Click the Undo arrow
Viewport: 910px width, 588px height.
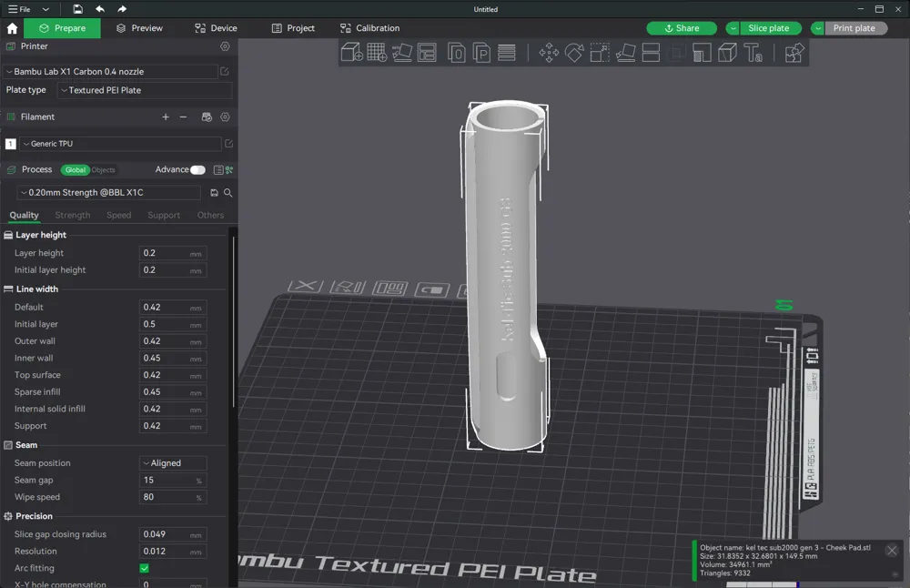click(x=100, y=9)
